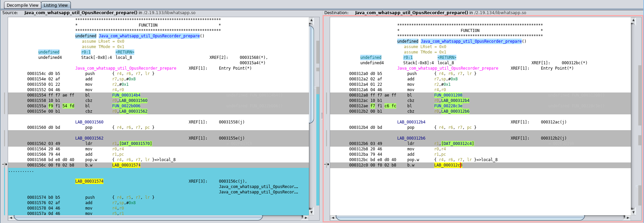Click LAB_000312b4 operand on cbz line
Screen dimensions: 644x223
coord(455,101)
